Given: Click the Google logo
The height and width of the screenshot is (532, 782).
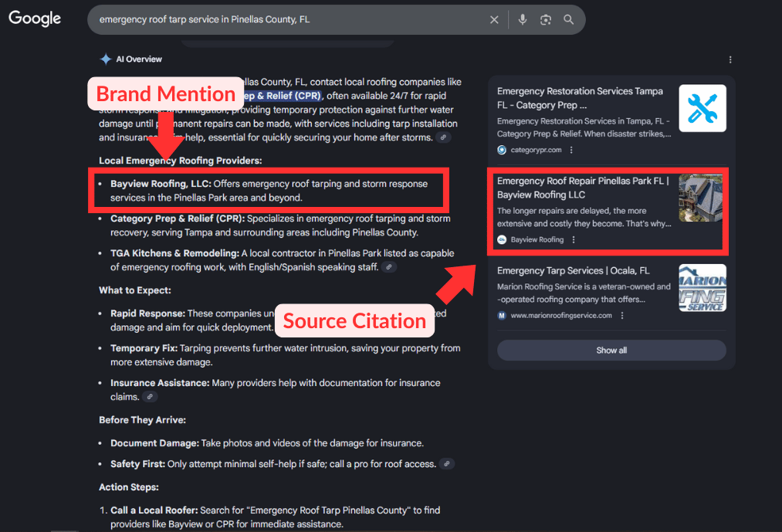Looking at the screenshot, I should coord(35,19).
